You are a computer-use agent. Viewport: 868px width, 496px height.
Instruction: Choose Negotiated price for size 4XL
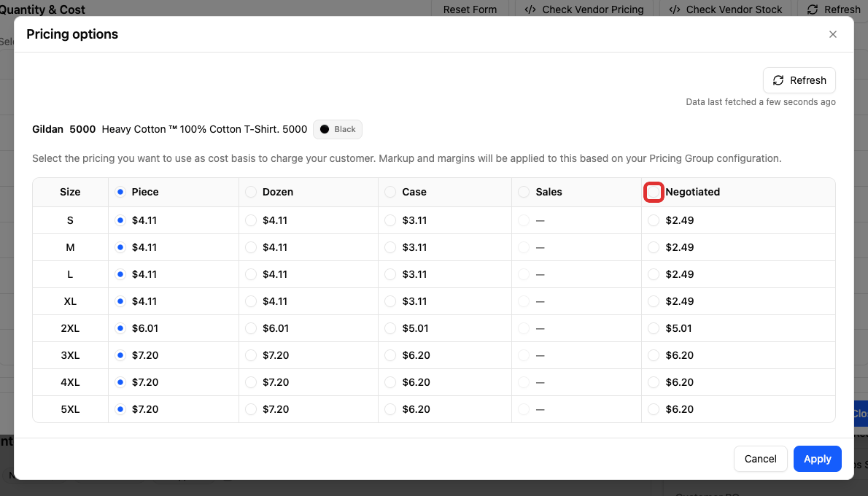tap(654, 382)
